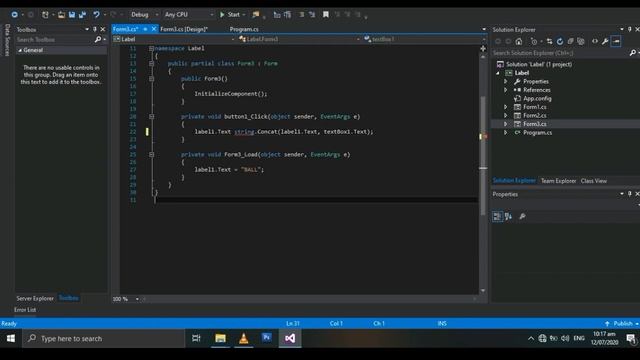Click the Open File folder icon

pyautogui.click(x=61, y=15)
